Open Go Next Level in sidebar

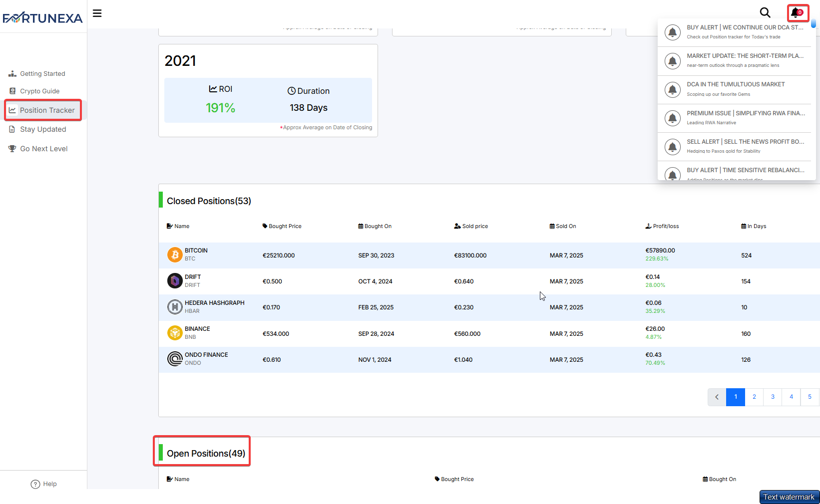pyautogui.click(x=38, y=149)
